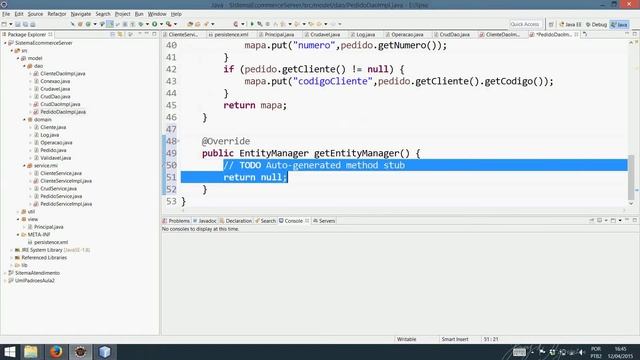Expand the Referenced Libraries node

(x=12, y=258)
